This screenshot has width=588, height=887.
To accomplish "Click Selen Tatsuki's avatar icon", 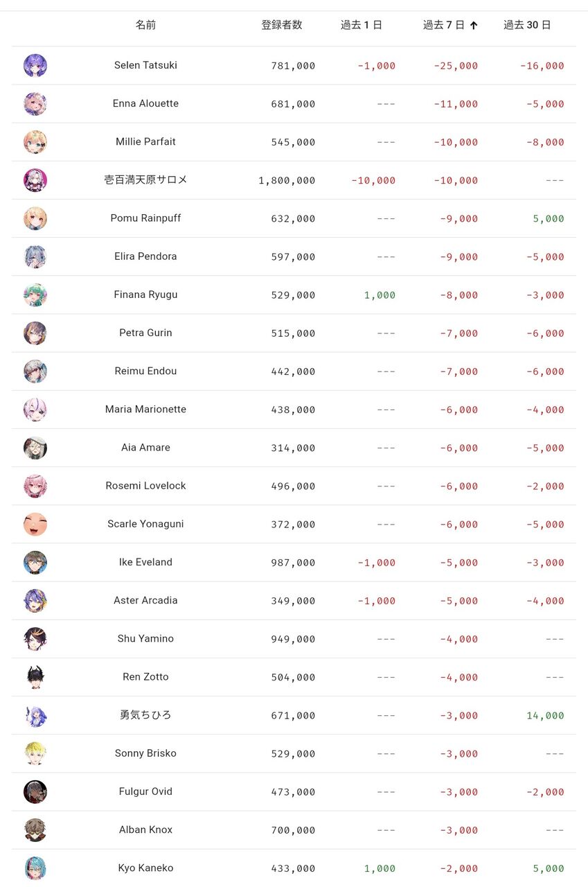I will coord(35,66).
